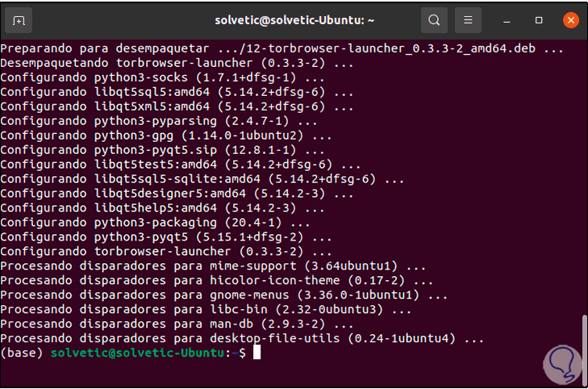Close the terminal window

tap(570, 20)
